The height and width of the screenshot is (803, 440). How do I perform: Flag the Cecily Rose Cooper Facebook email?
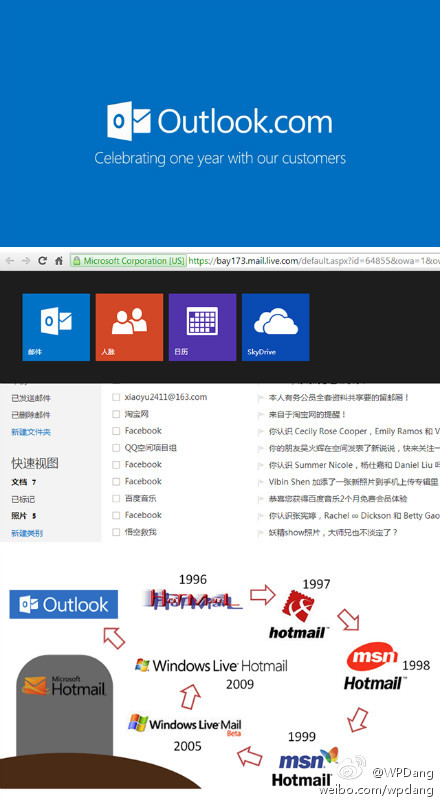261,432
